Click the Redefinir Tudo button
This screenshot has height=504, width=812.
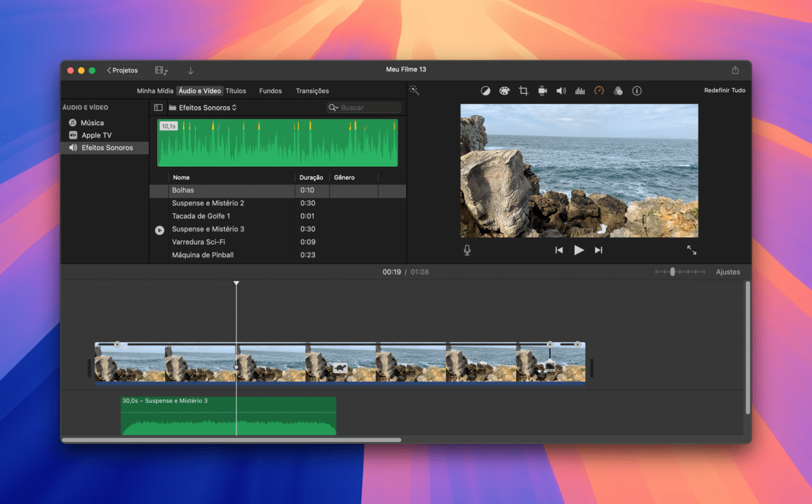point(724,91)
